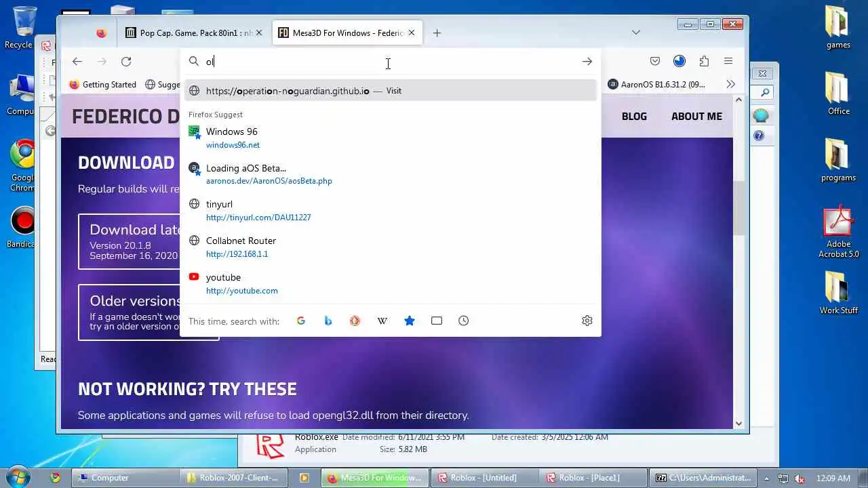Search this time with DuckDuckGo

pos(355,321)
